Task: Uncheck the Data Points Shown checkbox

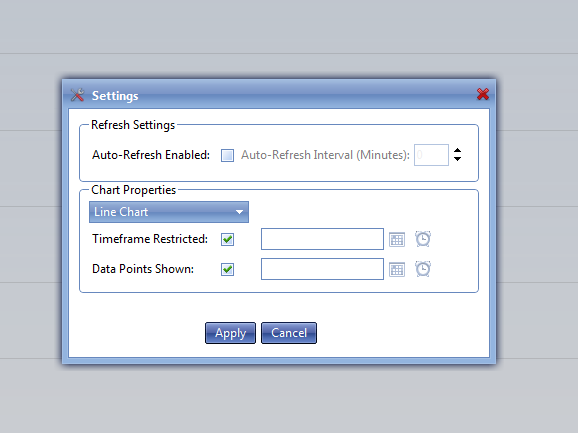Action: pos(227,269)
